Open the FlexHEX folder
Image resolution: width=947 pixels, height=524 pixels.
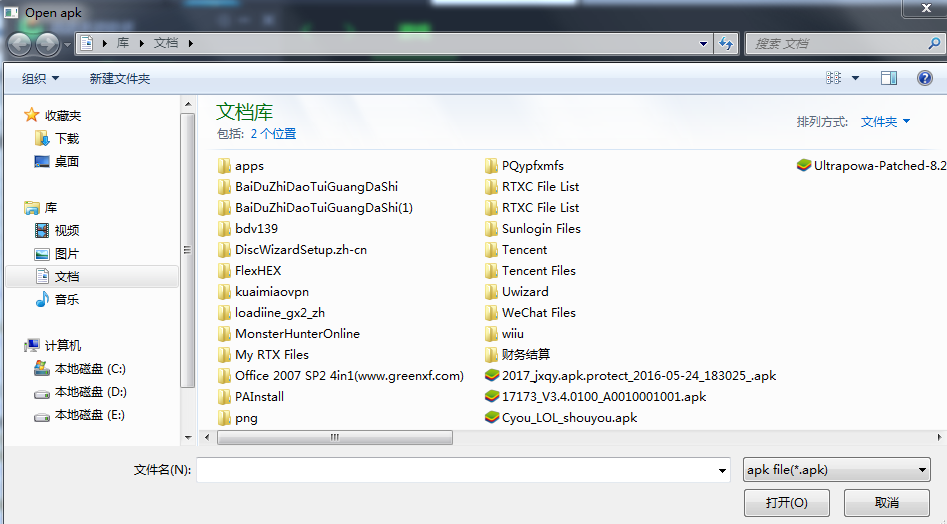257,271
